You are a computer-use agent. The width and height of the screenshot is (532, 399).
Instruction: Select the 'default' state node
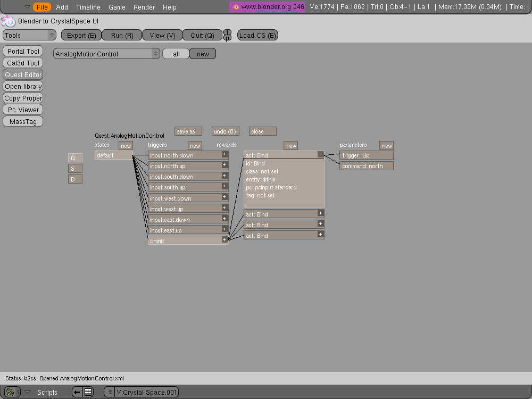[113, 155]
